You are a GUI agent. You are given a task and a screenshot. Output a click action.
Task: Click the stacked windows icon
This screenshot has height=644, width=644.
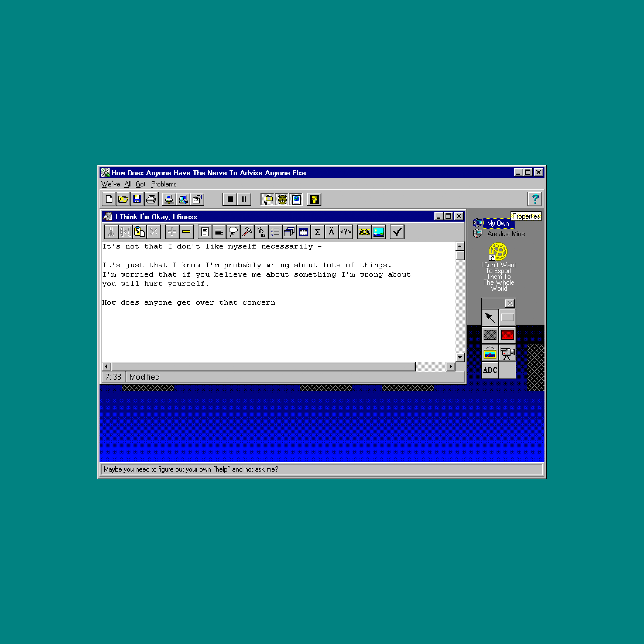pos(289,232)
